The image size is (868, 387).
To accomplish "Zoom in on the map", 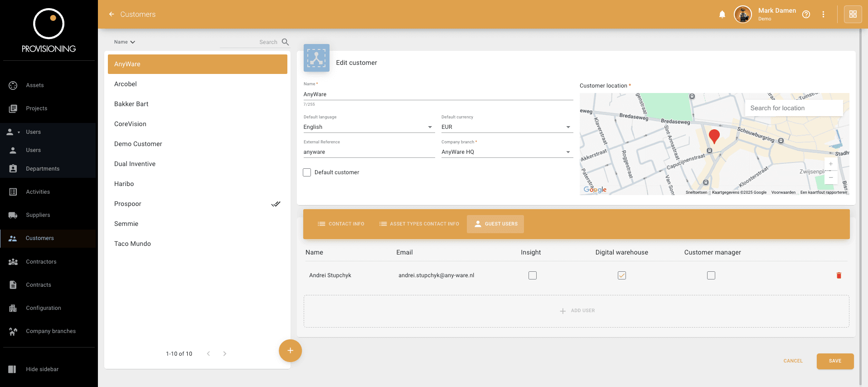I will click(831, 164).
